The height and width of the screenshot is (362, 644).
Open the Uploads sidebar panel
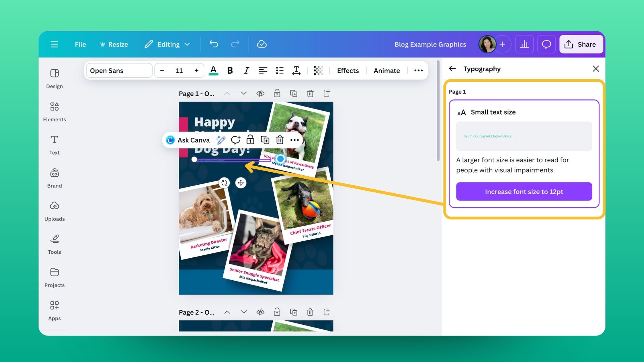(54, 211)
